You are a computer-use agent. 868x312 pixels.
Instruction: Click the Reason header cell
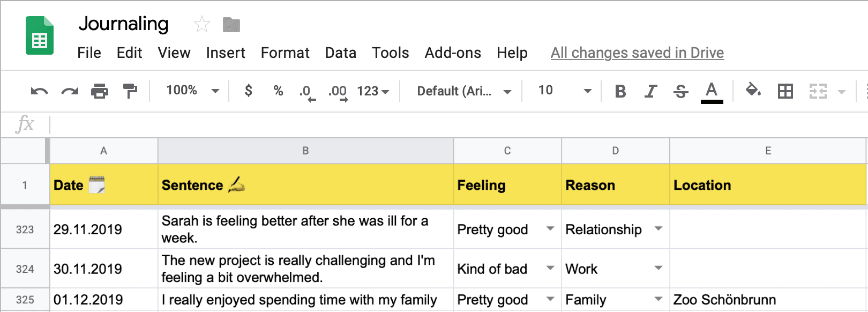616,185
